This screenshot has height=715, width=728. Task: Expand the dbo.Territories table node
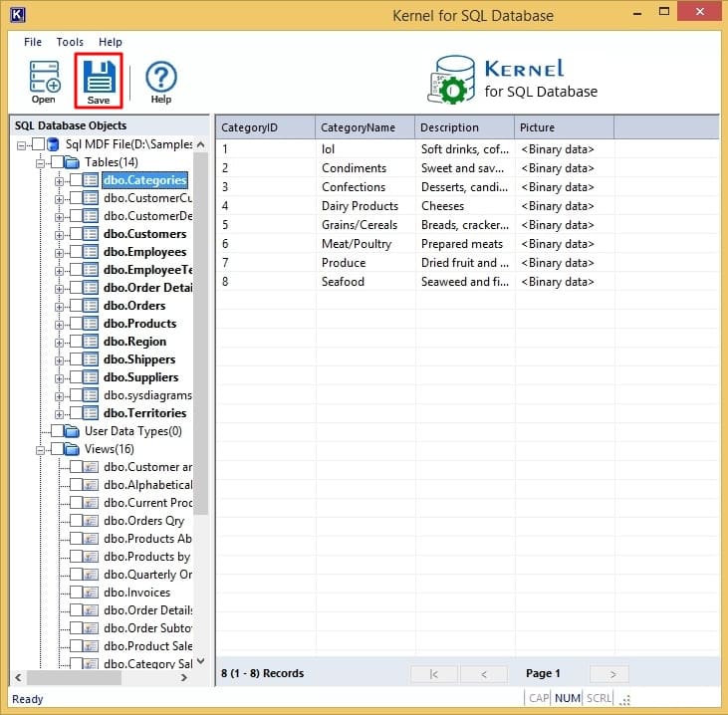[59, 414]
